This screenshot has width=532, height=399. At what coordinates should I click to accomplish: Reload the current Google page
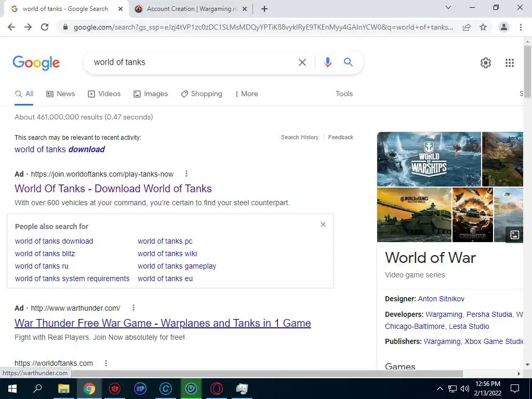pos(45,27)
